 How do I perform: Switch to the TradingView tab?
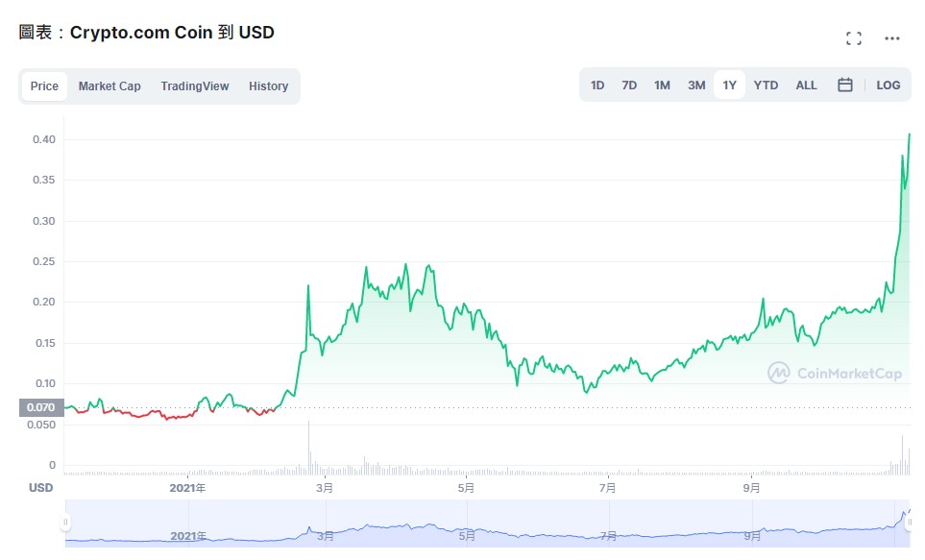coord(195,86)
